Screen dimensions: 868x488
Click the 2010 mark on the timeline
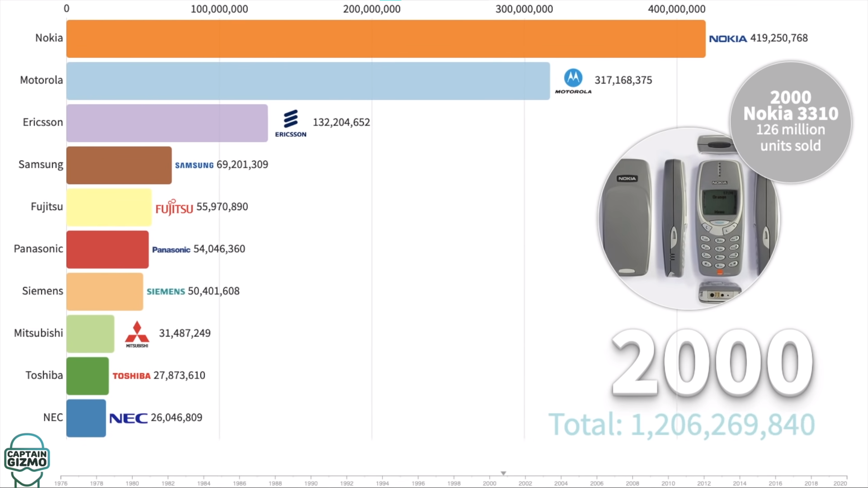pyautogui.click(x=668, y=483)
